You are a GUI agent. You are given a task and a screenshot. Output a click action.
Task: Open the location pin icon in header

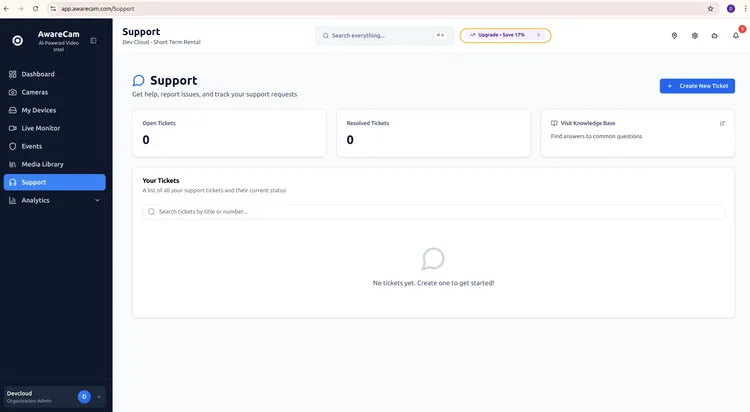674,36
